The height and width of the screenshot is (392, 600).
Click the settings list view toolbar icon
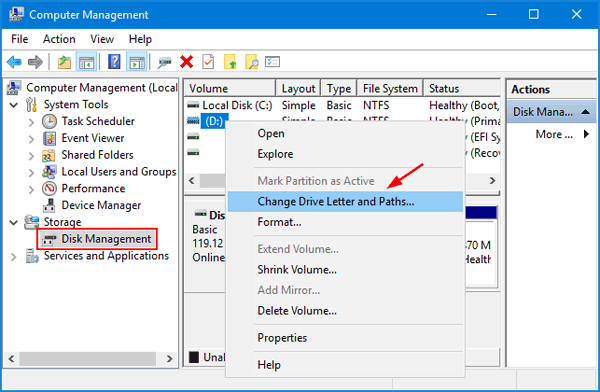tap(272, 62)
